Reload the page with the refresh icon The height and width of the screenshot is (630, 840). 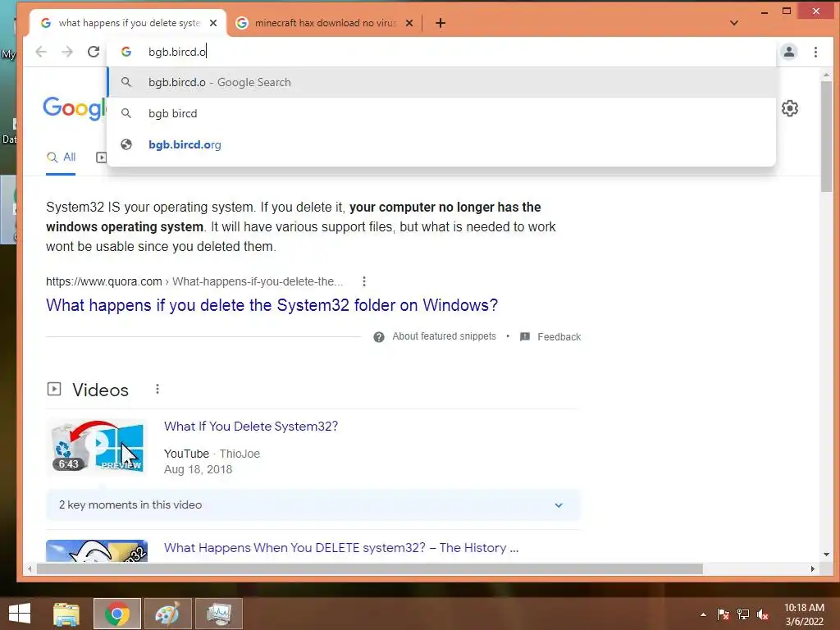pos(94,52)
